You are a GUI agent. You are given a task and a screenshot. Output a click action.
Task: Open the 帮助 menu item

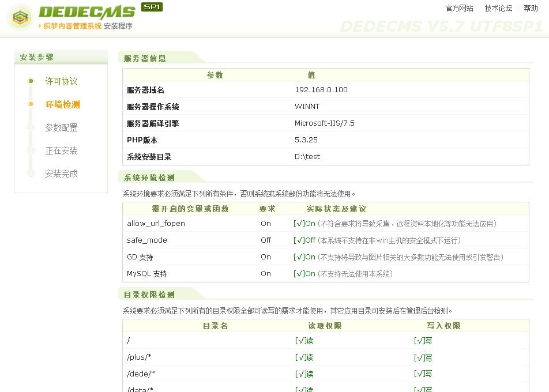531,8
